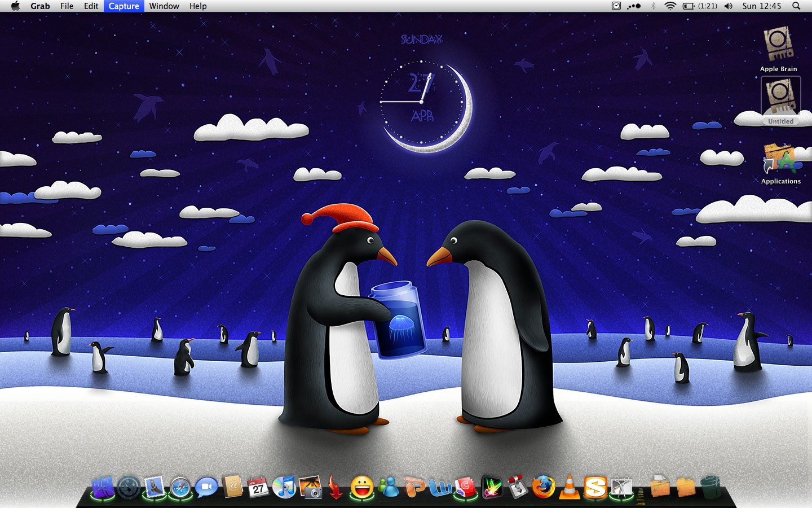The width and height of the screenshot is (812, 508).
Task: Open the Mail stamp icon in dock
Action: coord(155,487)
